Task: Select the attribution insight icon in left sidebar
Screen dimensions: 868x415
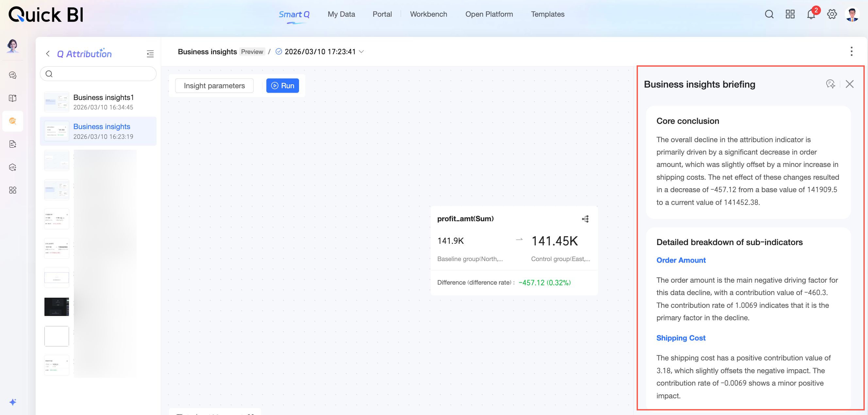Action: (x=12, y=121)
